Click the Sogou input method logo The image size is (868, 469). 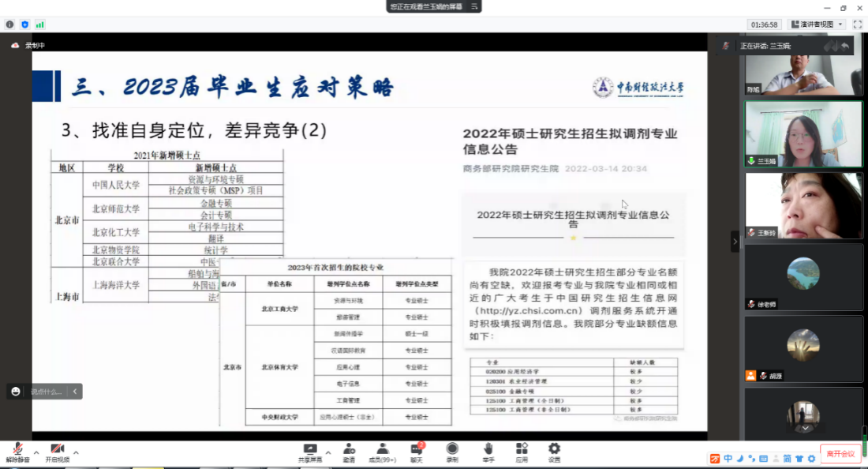pos(715,459)
